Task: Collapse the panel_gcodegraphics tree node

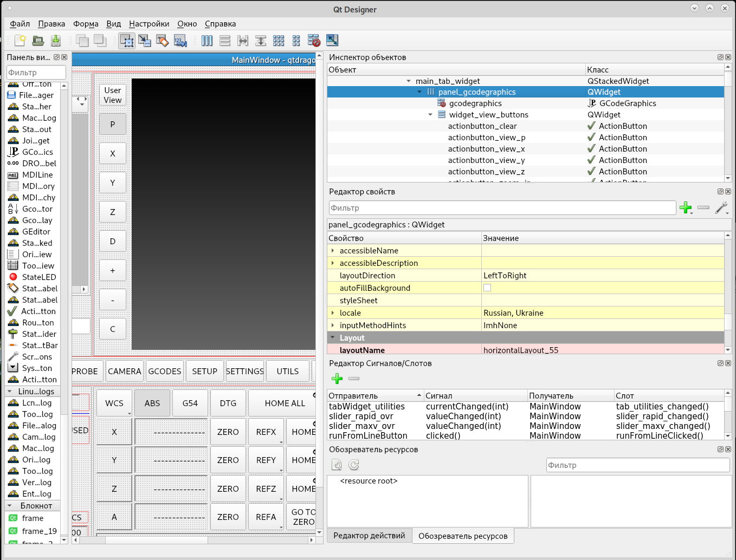Action: click(419, 92)
